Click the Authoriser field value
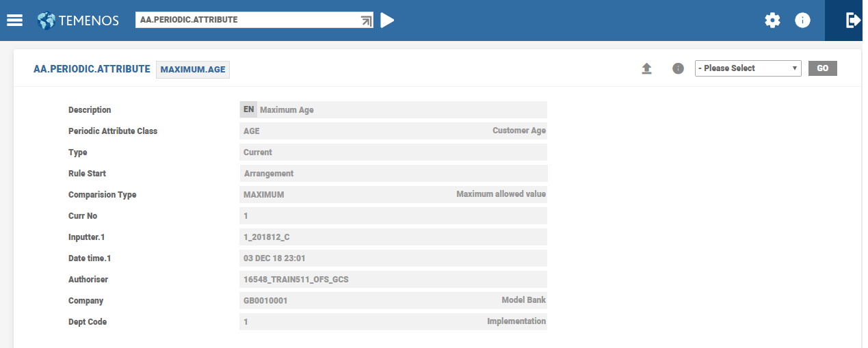Image resolution: width=868 pixels, height=348 pixels. [393, 280]
